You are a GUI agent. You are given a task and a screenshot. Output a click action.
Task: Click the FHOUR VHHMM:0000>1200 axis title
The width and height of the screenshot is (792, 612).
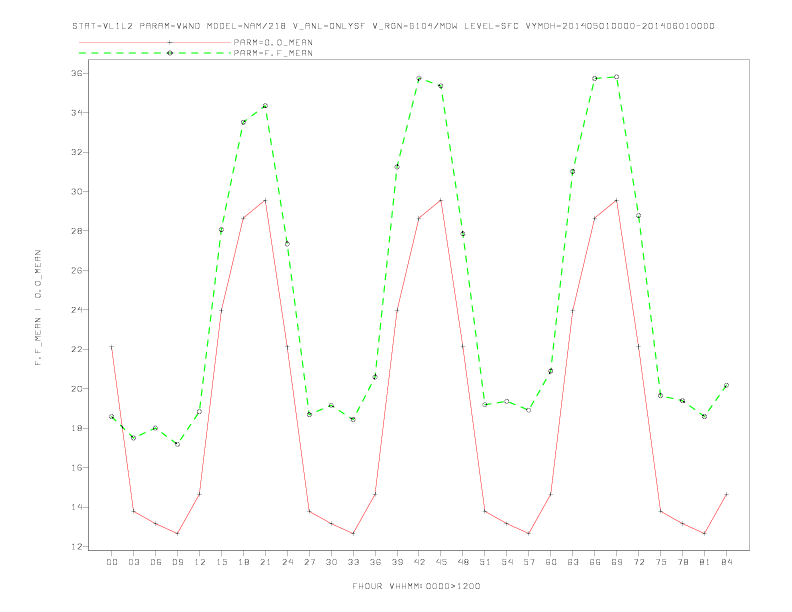tap(416, 586)
